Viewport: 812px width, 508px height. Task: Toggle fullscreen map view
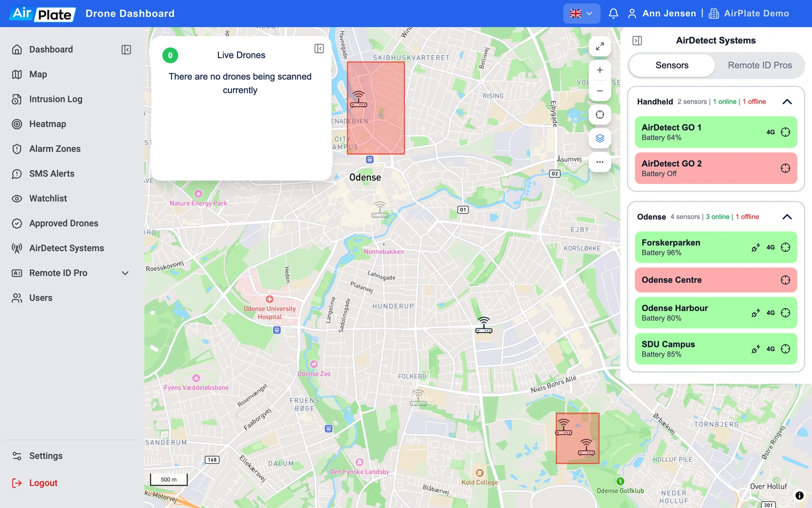(x=600, y=46)
